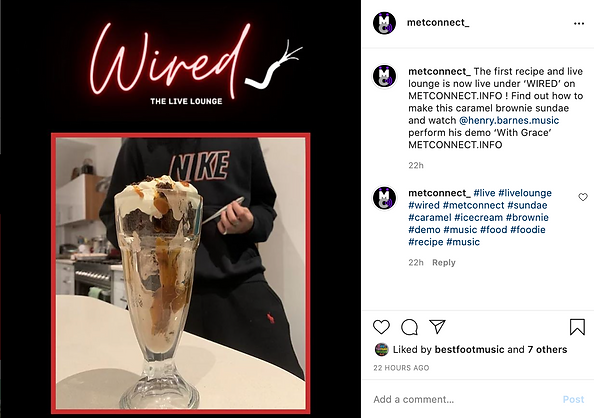Open comments with the speech bubble icon
The image size is (594, 418).
tap(410, 327)
